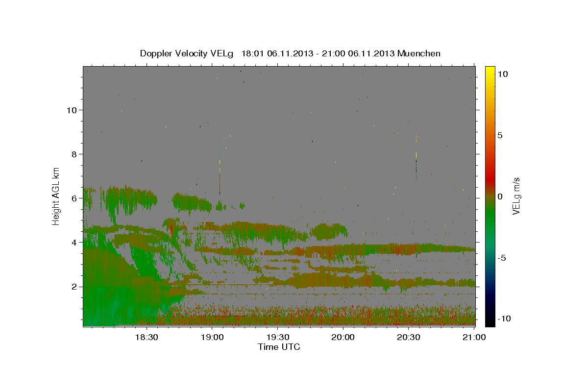Click the 20:00 time tick label
Screen dimensions: 588x392
coord(343,337)
